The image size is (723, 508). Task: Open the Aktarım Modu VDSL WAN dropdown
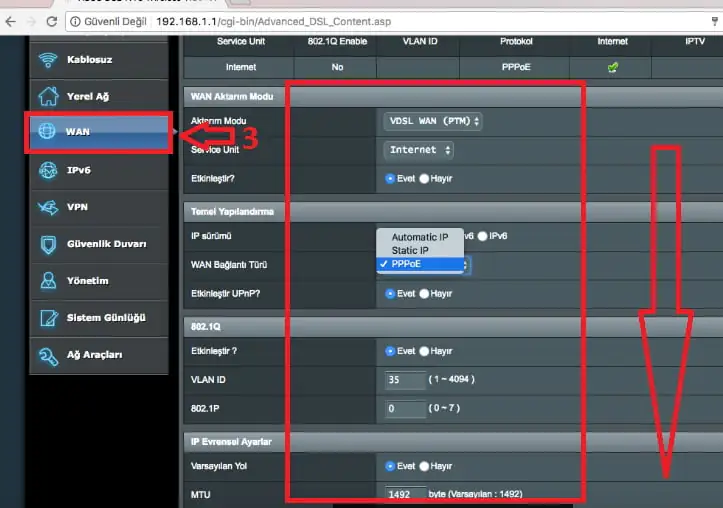coord(433,121)
